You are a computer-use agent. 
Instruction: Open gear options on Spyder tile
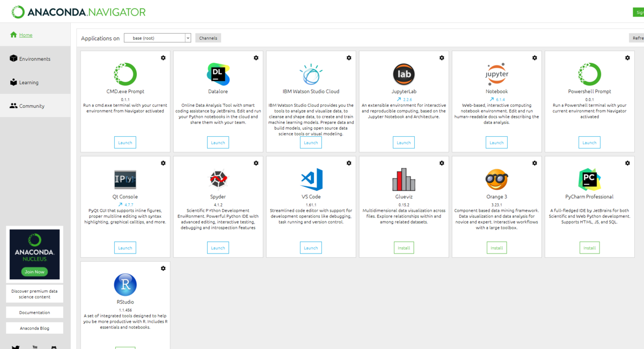(256, 163)
